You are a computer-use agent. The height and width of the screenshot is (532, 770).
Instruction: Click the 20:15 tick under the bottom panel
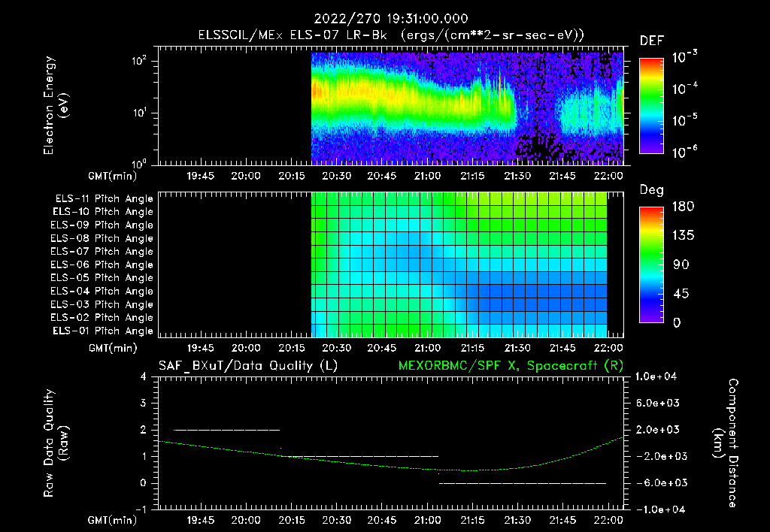pyautogui.click(x=291, y=520)
